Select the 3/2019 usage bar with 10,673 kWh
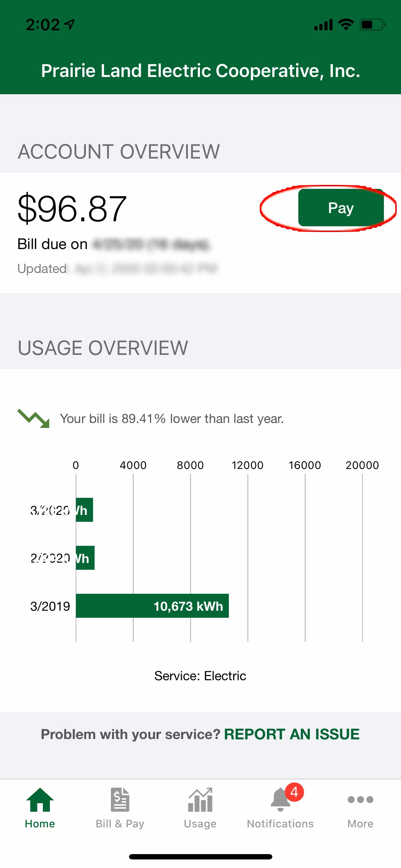This screenshot has height=868, width=401. tap(152, 606)
